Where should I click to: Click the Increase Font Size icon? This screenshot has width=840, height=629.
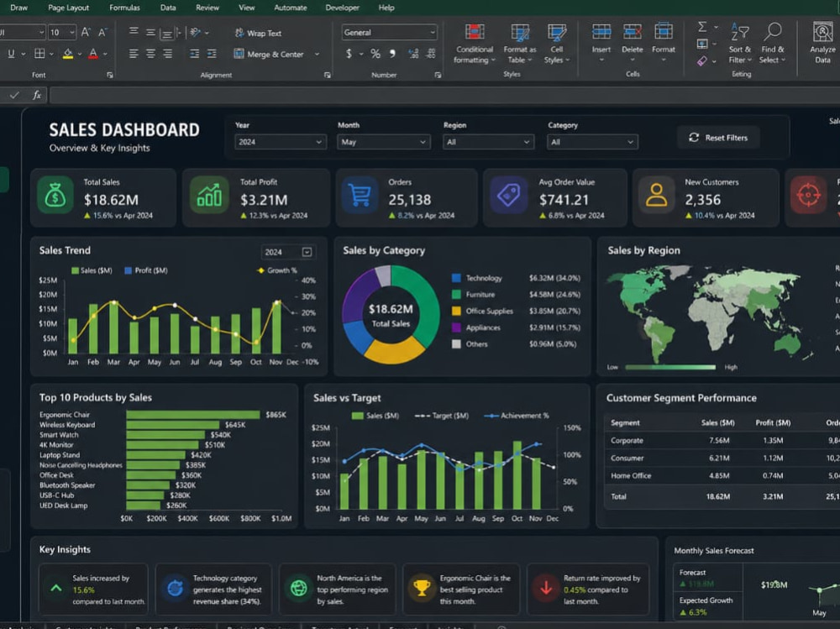(85, 32)
